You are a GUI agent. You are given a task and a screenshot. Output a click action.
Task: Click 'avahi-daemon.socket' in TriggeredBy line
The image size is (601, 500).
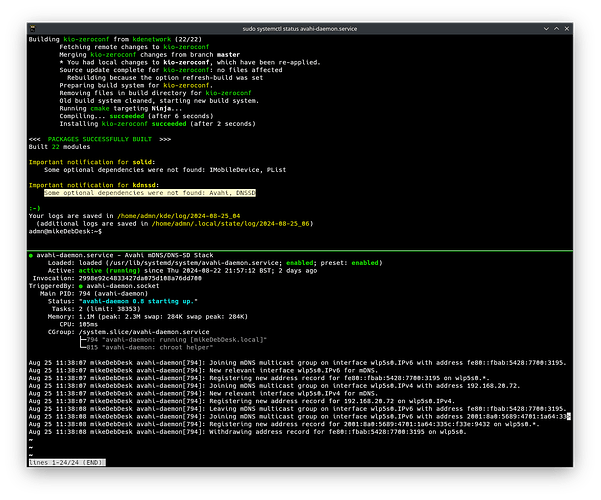pos(123,286)
